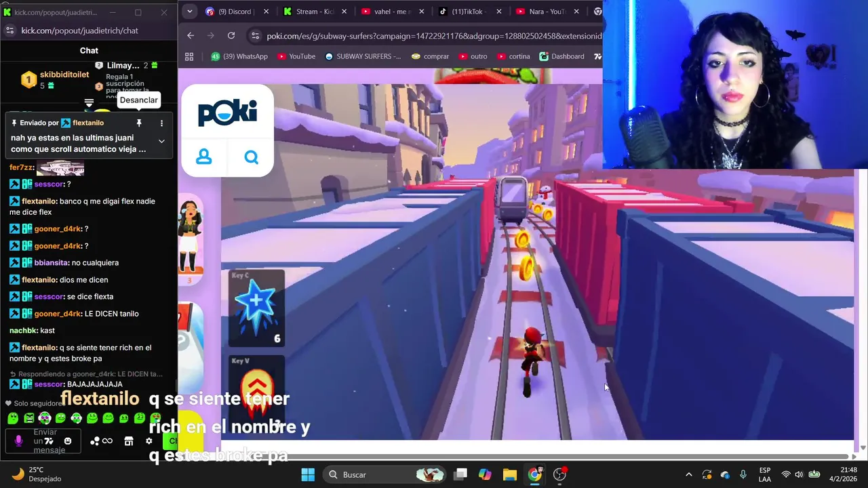Open the 7TV emote menu in chat input
This screenshot has width=868, height=488.
[49, 441]
